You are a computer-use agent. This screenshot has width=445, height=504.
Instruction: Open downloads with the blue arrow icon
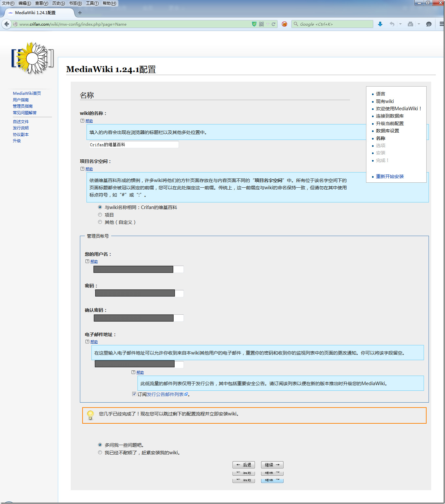point(380,24)
